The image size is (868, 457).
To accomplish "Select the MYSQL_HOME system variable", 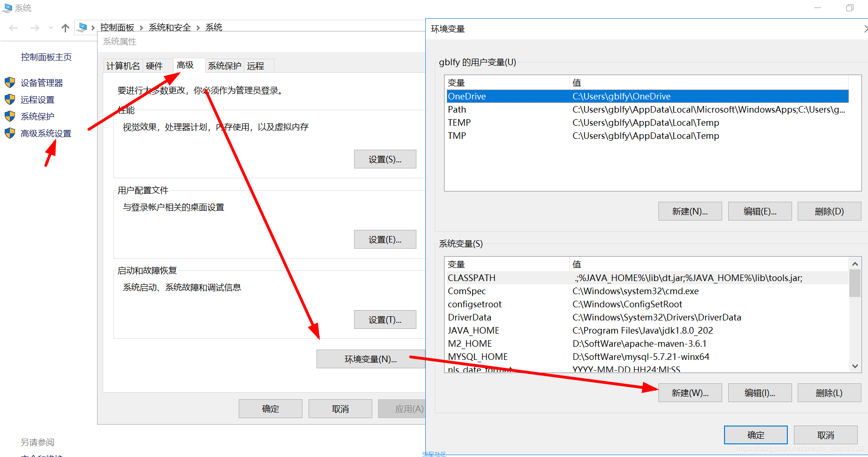I will (647, 357).
